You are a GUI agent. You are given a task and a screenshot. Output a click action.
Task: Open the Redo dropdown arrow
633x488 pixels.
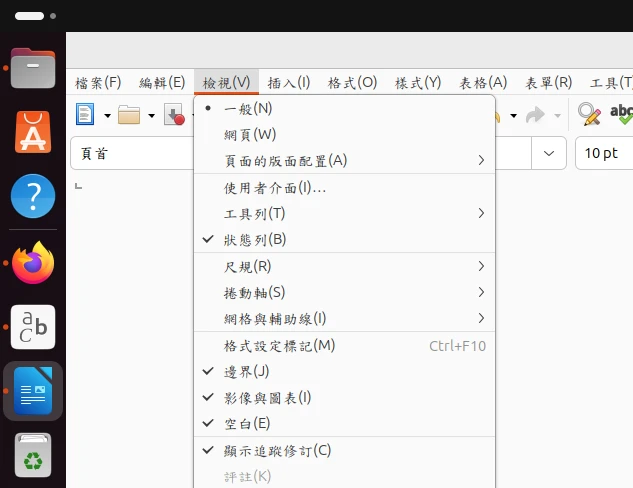tap(558, 116)
